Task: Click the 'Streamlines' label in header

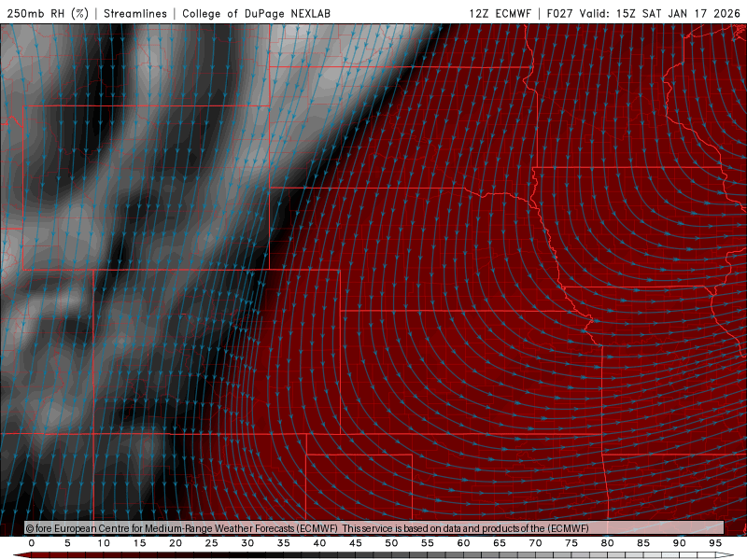Action: (x=135, y=13)
